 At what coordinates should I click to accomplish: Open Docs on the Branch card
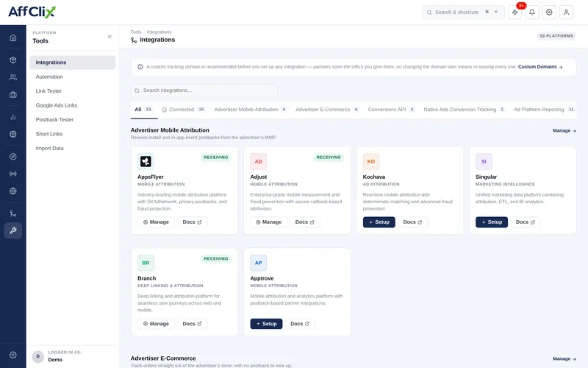pos(192,324)
